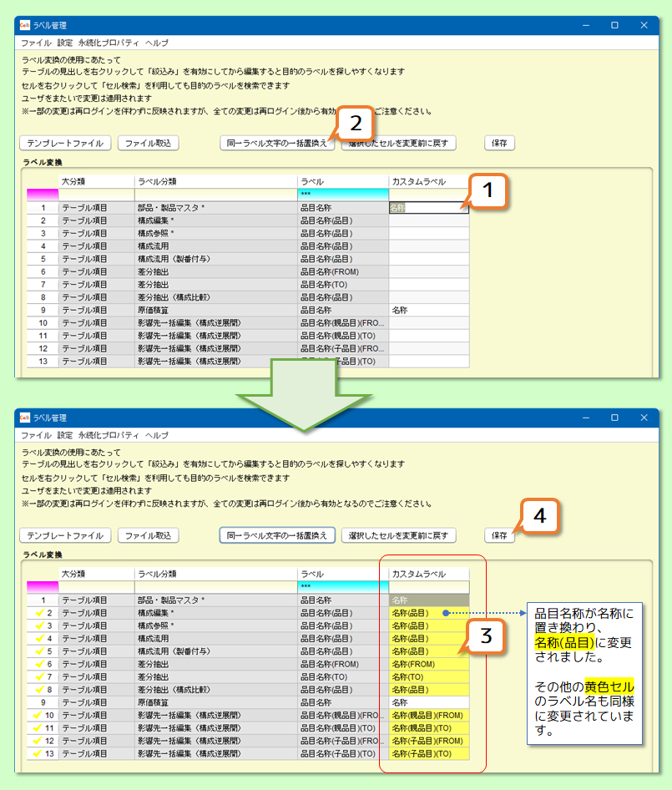Image resolution: width=672 pixels, height=790 pixels.
Task: Open 設定 menu in upper window
Action: click(64, 43)
